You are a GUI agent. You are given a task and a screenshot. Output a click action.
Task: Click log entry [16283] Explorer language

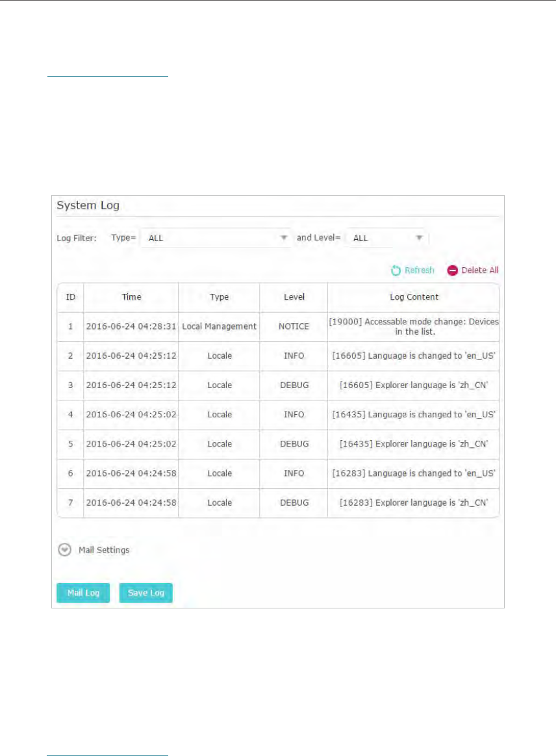click(414, 503)
